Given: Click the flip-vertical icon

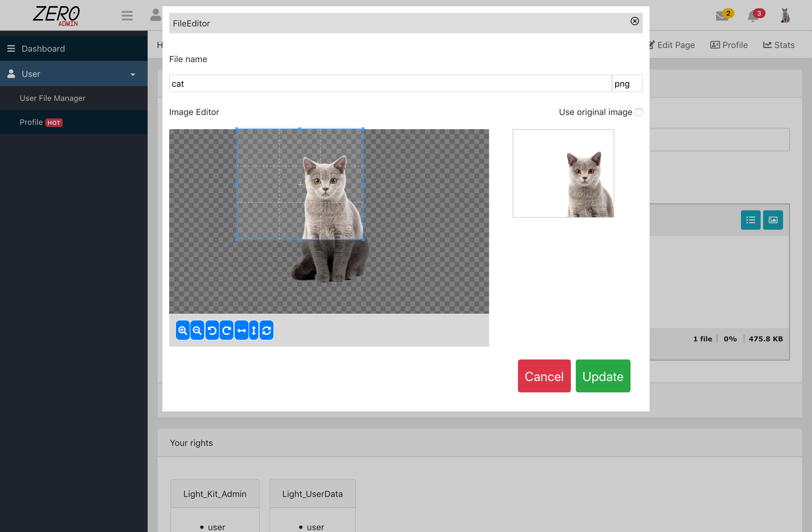Looking at the screenshot, I should 253,331.
